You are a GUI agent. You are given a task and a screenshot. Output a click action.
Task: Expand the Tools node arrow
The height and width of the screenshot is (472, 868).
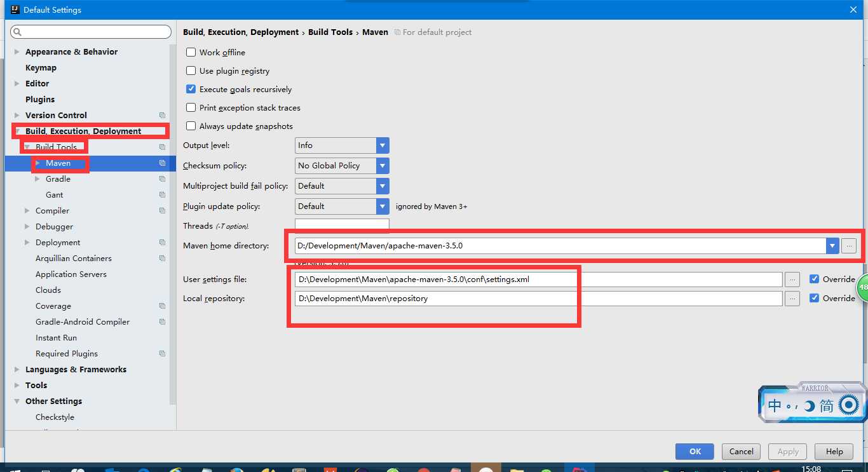17,385
